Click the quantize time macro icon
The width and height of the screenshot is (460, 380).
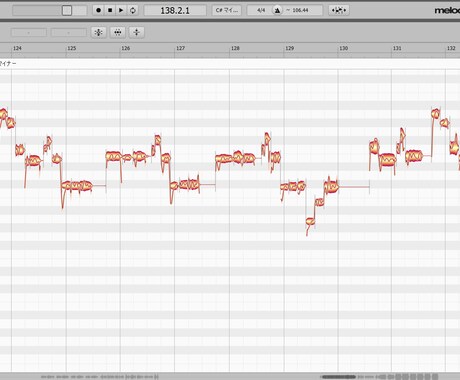(118, 32)
